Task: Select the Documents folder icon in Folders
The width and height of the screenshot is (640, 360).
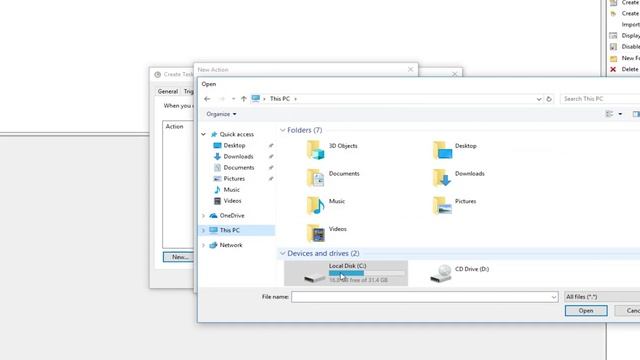Action: click(x=316, y=178)
